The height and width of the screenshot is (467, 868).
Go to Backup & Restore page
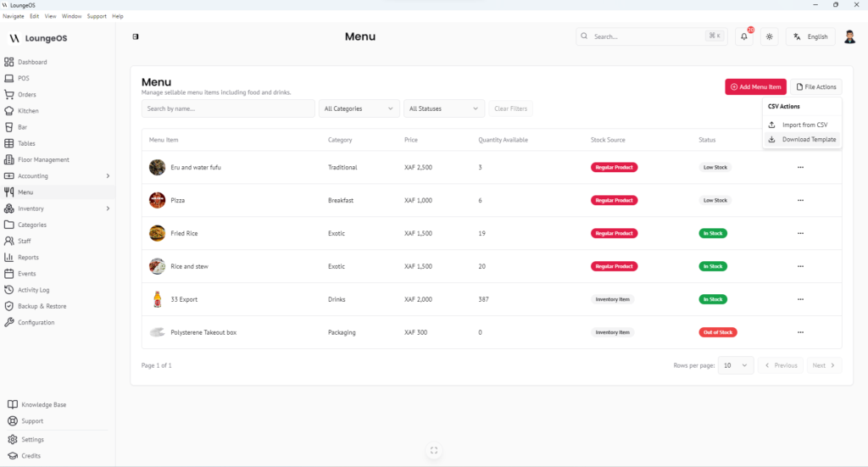[42, 306]
